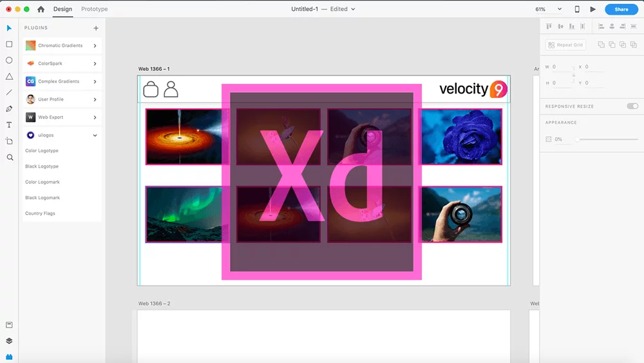Click the Boolean Subtract operation icon
The image size is (644, 363).
(x=612, y=44)
